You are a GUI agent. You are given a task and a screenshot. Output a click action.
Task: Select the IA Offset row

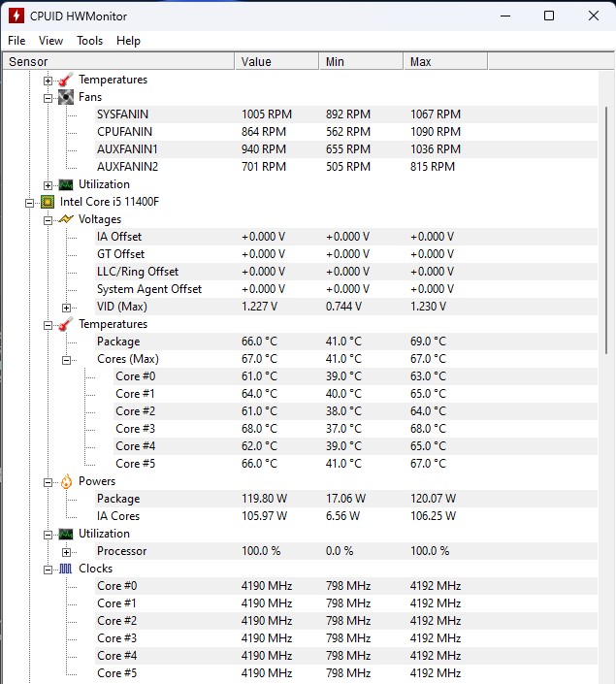click(x=346, y=237)
